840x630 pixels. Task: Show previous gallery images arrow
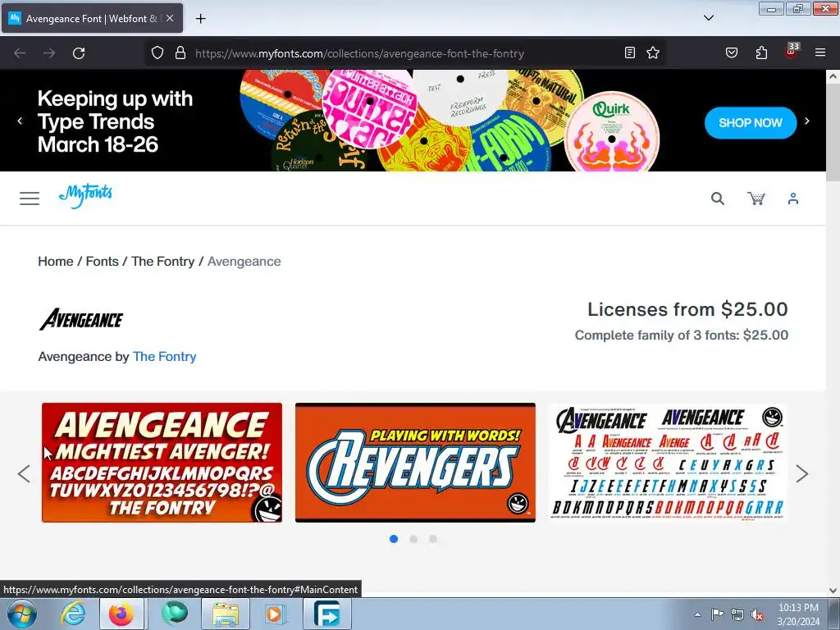pyautogui.click(x=24, y=473)
